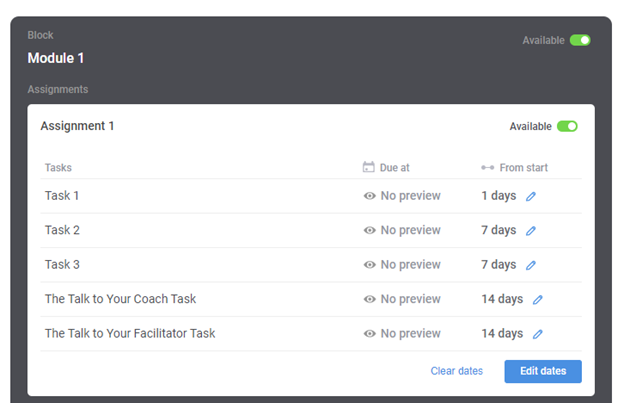Click pencil edit icon for Task 3

click(531, 265)
